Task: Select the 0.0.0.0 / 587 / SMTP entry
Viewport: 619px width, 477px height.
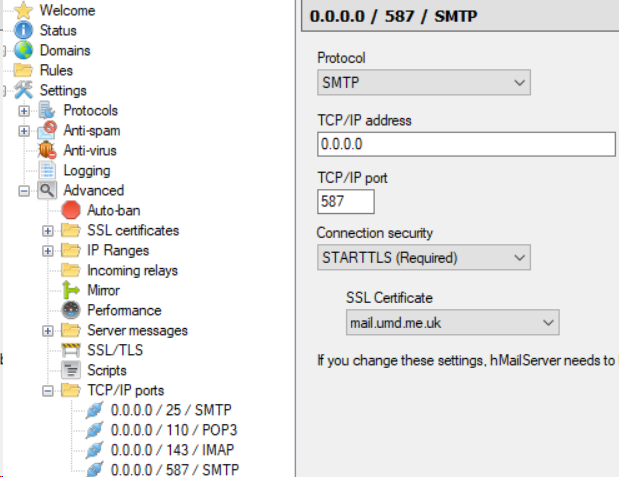Action: 175,469
